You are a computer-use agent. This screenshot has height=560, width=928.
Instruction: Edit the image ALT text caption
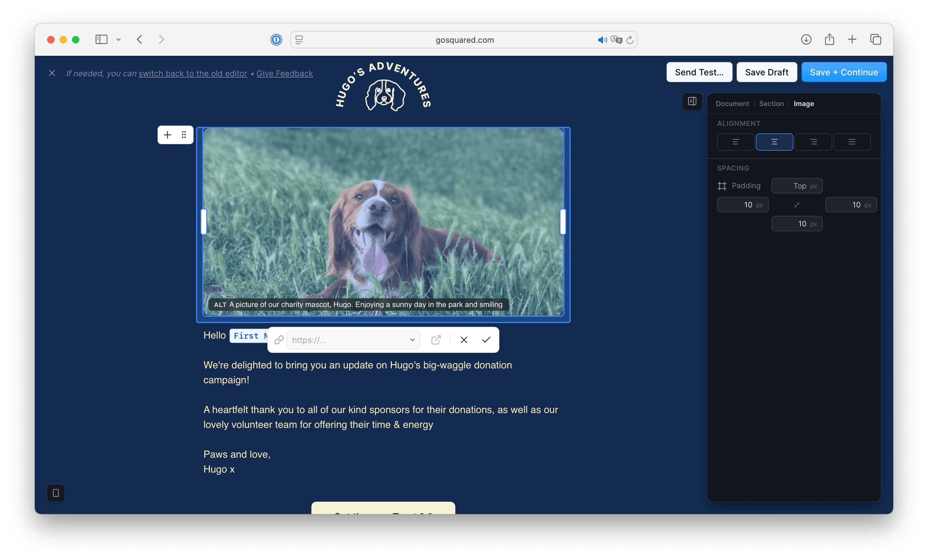358,304
